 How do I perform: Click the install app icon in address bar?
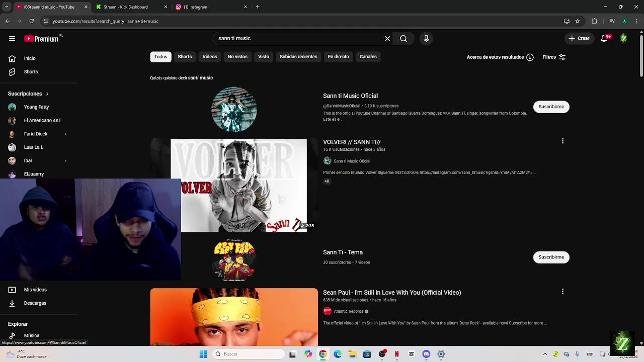click(x=567, y=21)
